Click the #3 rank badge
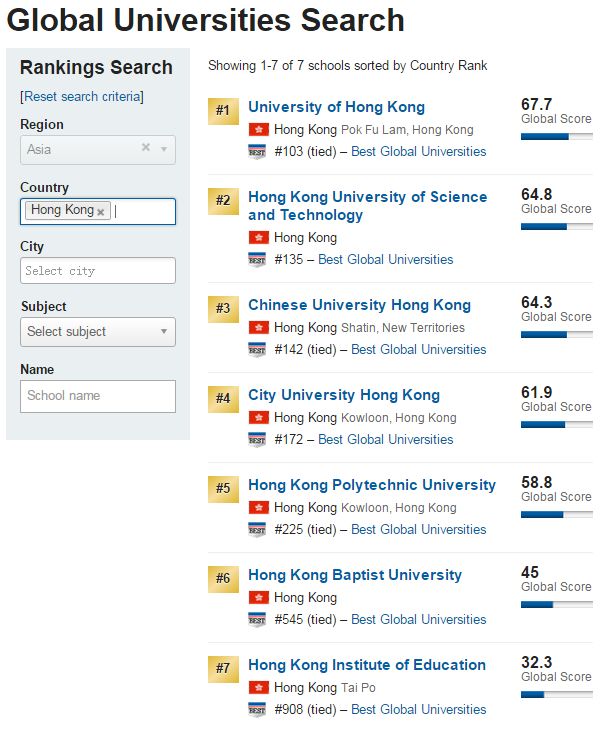 (223, 309)
